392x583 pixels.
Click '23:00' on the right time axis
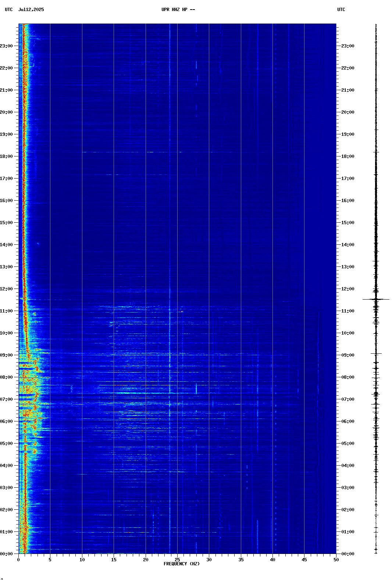pos(348,46)
